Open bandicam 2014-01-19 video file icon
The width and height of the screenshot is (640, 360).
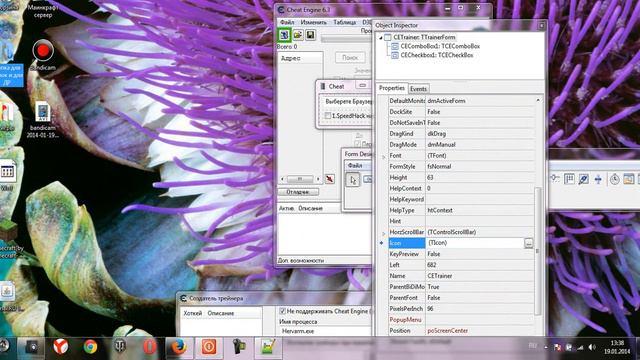[42, 120]
